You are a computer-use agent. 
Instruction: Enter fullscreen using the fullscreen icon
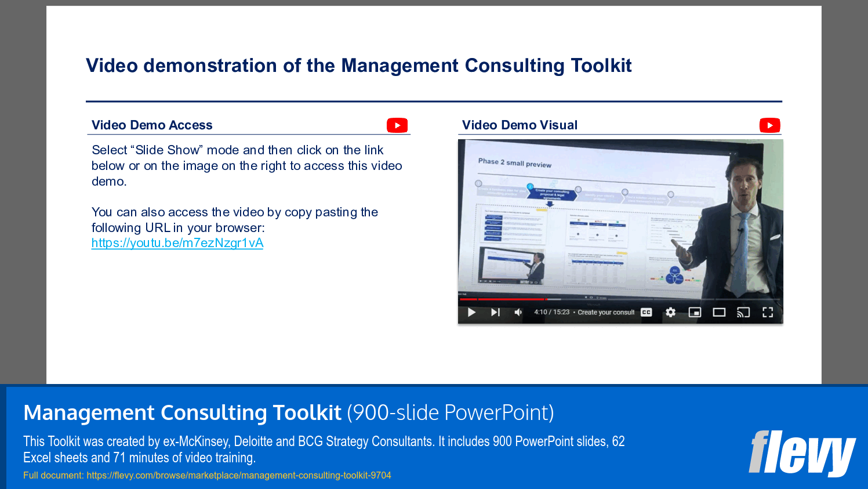(x=768, y=312)
